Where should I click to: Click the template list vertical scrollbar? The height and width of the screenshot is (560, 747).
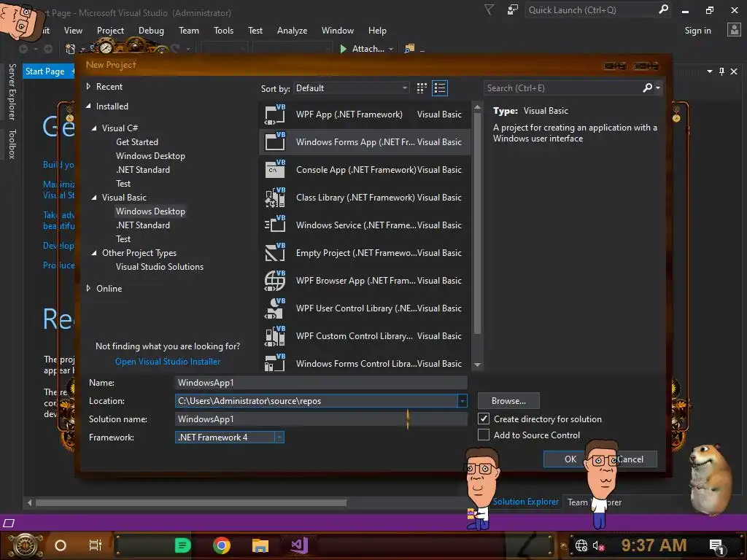[477, 224]
